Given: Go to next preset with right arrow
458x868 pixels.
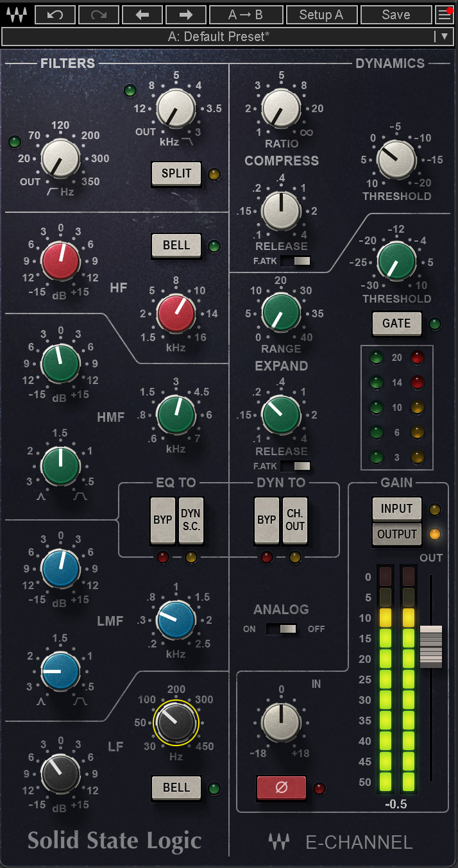Looking at the screenshot, I should (185, 14).
